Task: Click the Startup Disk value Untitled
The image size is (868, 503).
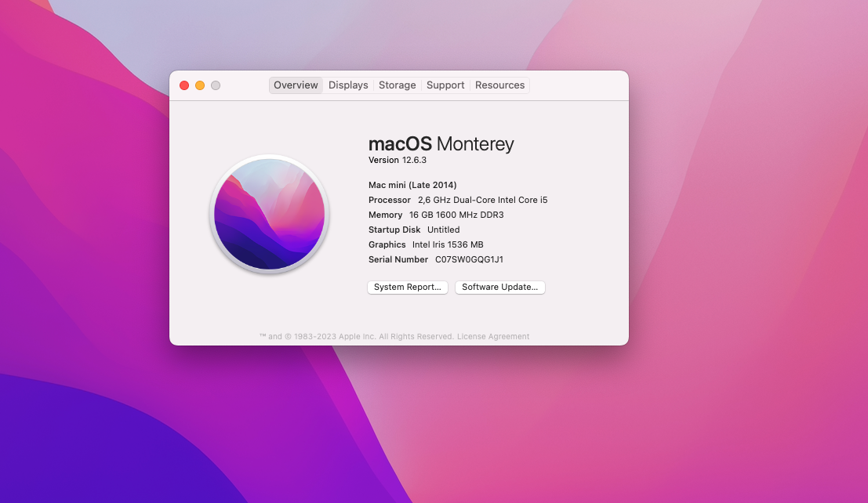Action: pyautogui.click(x=444, y=230)
